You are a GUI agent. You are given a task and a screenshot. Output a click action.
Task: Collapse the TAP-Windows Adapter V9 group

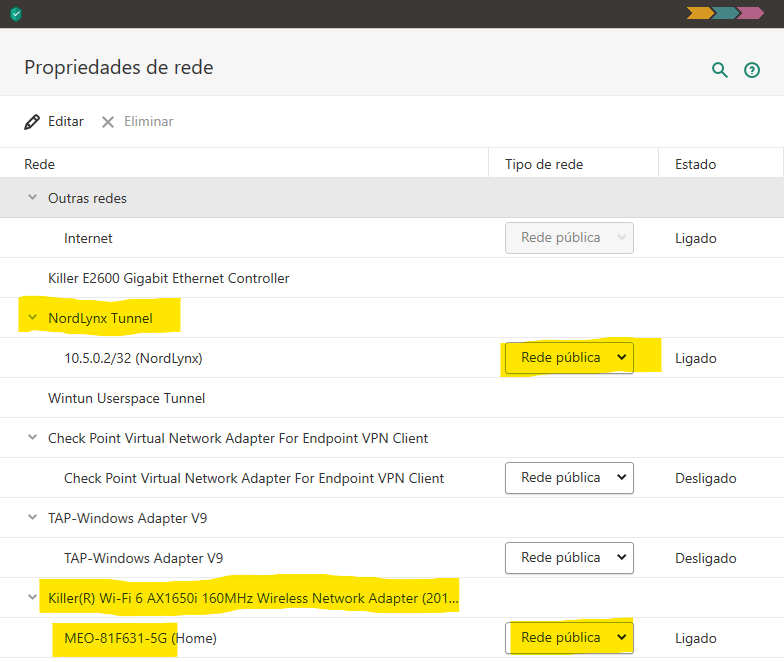point(32,518)
